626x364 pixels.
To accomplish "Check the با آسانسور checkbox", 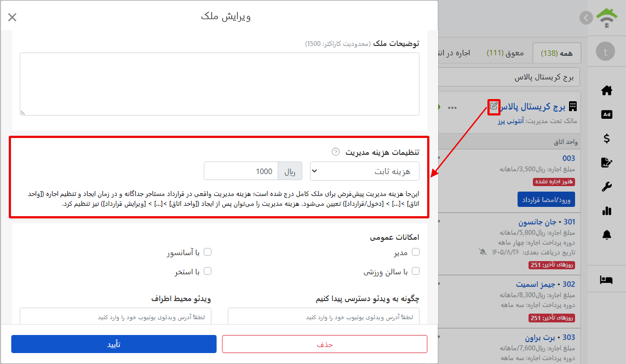I will click(208, 252).
